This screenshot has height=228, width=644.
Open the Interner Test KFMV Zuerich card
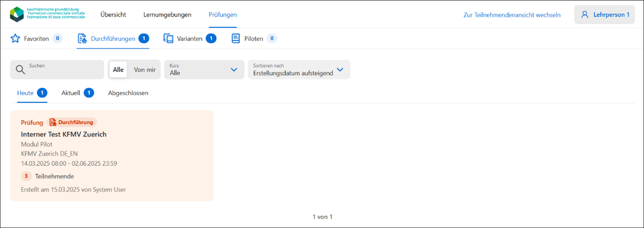pyautogui.click(x=112, y=156)
